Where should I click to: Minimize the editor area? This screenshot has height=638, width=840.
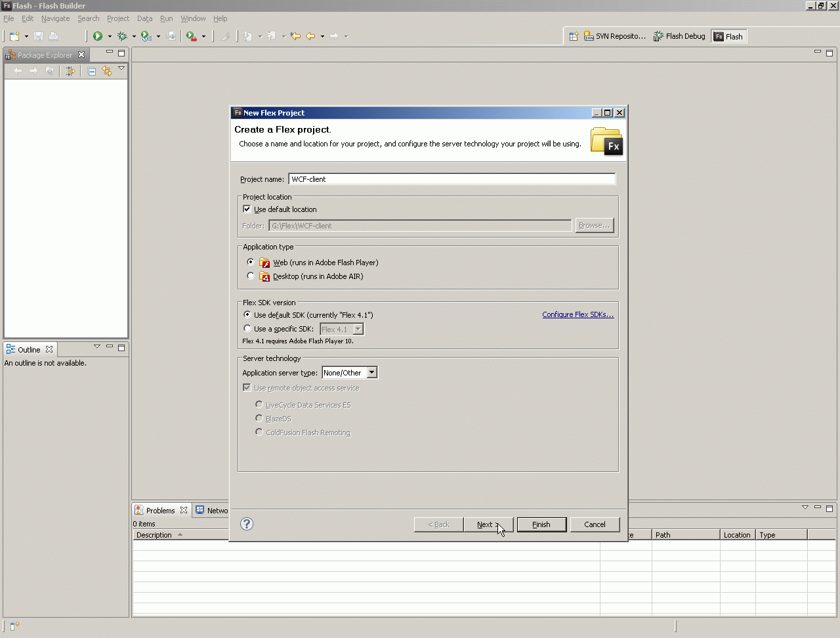point(818,53)
